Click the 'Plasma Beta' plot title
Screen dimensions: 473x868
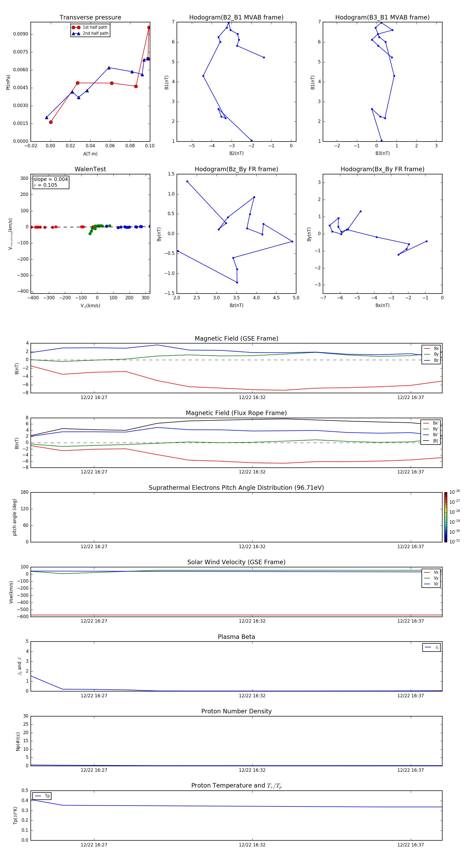[x=236, y=637]
